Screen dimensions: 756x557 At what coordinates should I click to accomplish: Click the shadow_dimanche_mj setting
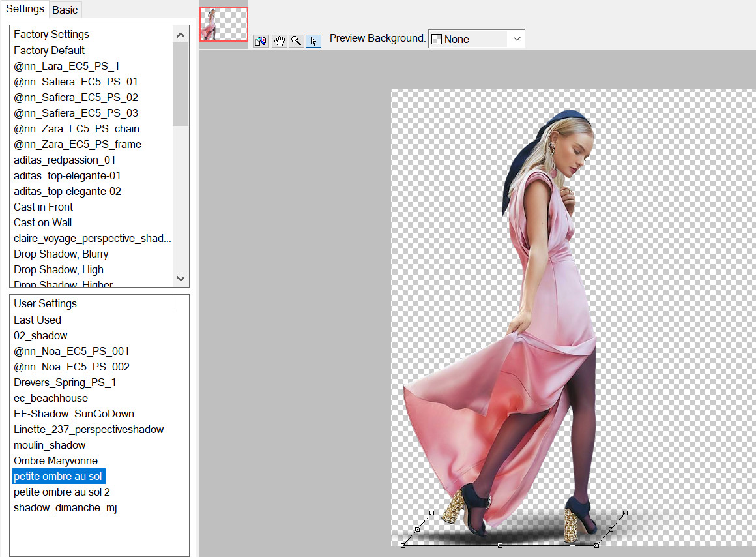click(x=65, y=507)
